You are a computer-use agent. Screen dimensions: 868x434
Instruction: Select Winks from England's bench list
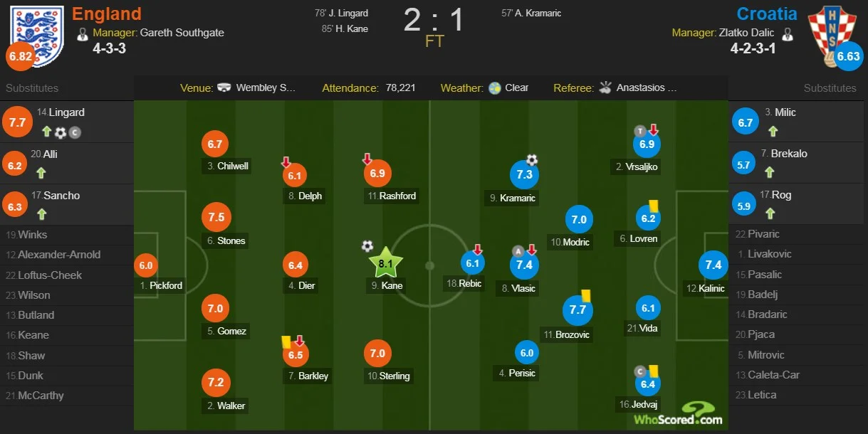point(33,235)
